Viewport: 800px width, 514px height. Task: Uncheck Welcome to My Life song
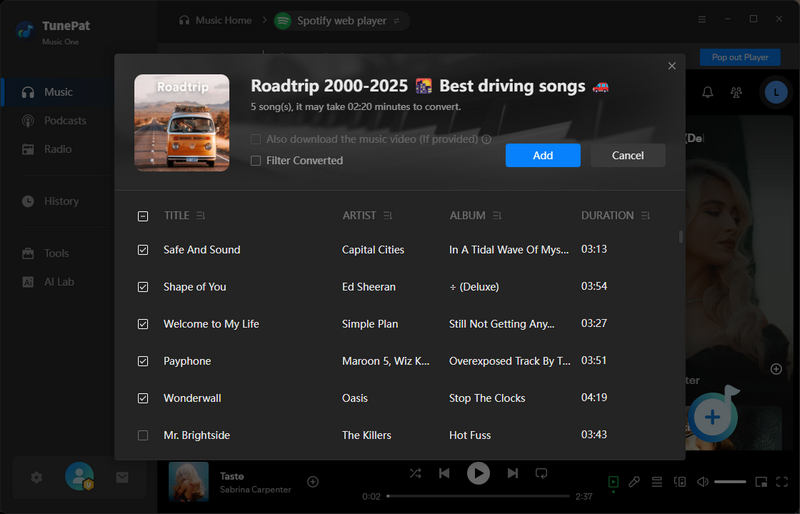point(143,324)
